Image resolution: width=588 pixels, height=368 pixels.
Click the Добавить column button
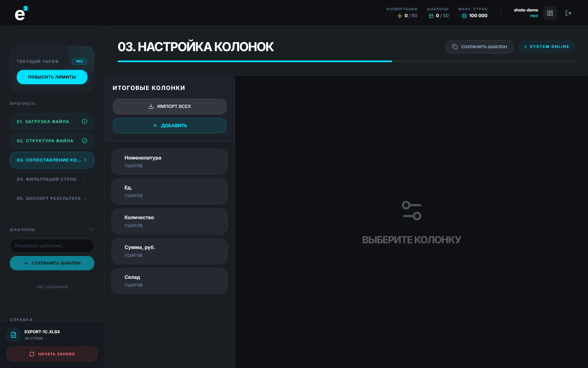[x=170, y=126]
